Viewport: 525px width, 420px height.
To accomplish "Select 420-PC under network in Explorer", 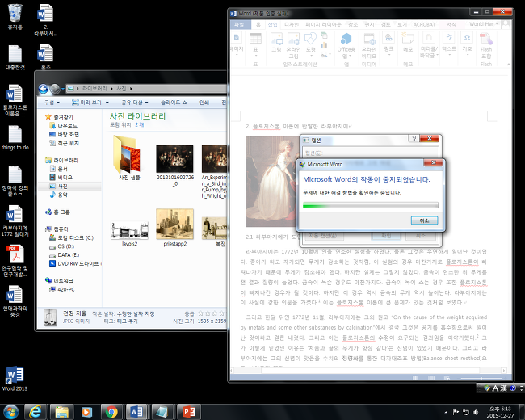I will (x=62, y=289).
